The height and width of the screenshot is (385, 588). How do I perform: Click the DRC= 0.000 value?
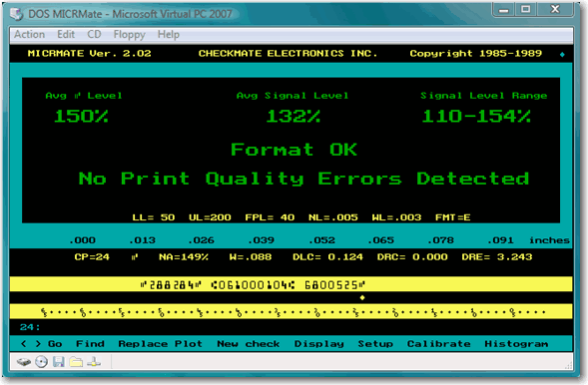tap(412, 257)
